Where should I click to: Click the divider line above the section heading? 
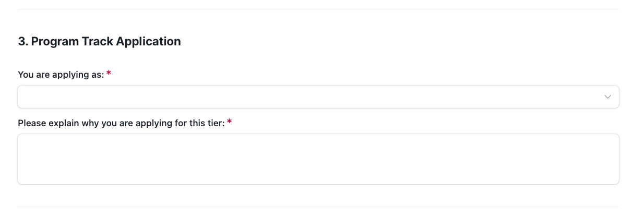pos(318,9)
